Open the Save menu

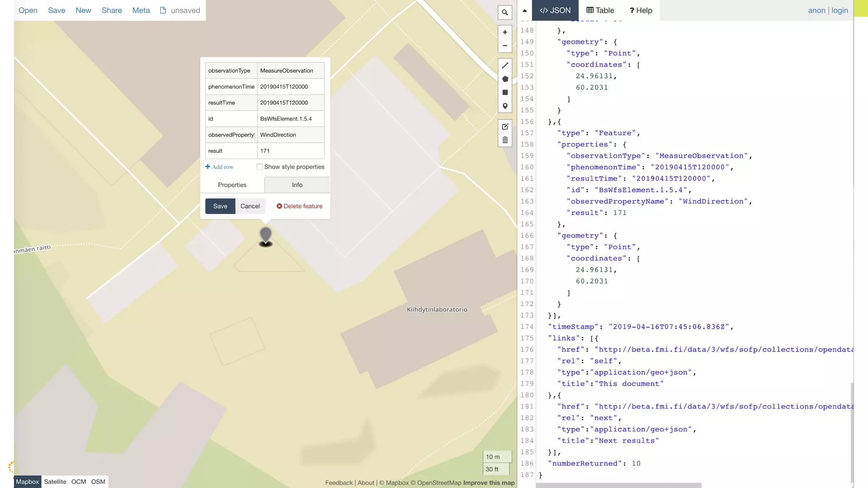click(x=56, y=10)
